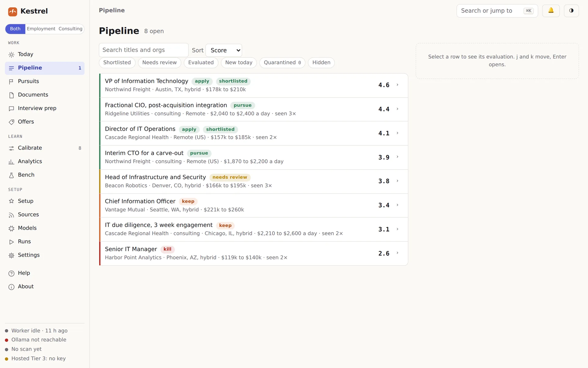Expand Fractional CIO row chevron
This screenshot has width=588, height=368.
coord(398,109)
